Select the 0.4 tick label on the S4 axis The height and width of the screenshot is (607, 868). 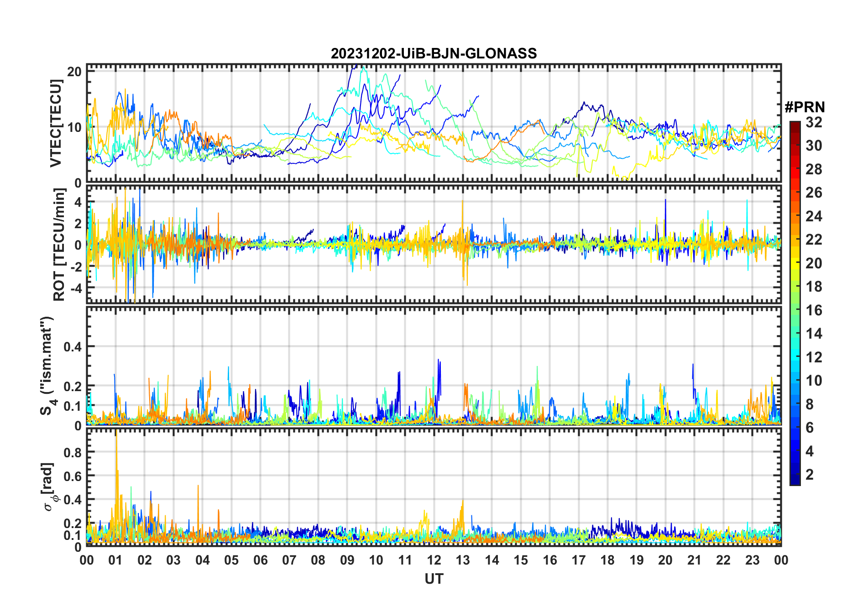pyautogui.click(x=73, y=347)
